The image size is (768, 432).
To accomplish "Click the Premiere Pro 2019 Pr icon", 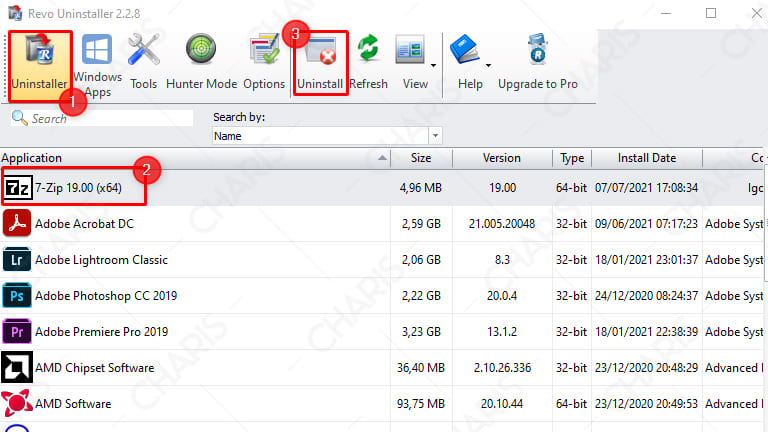I will point(17,332).
